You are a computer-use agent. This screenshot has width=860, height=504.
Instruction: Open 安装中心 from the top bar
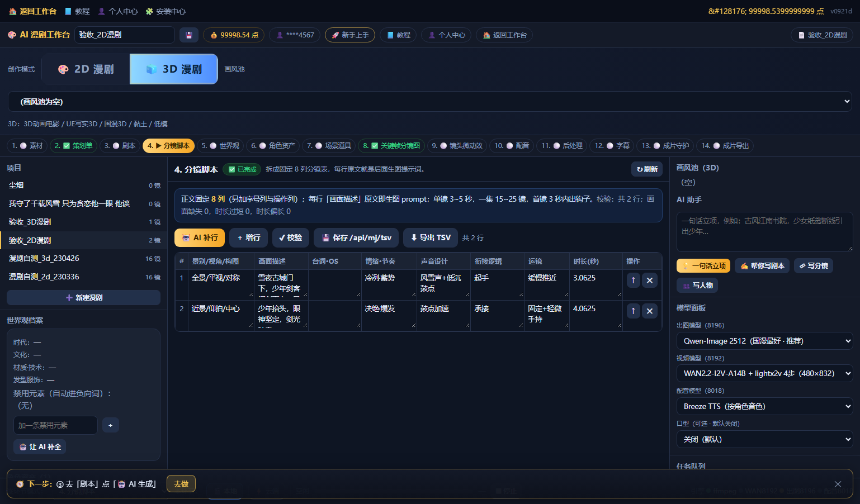(x=166, y=11)
